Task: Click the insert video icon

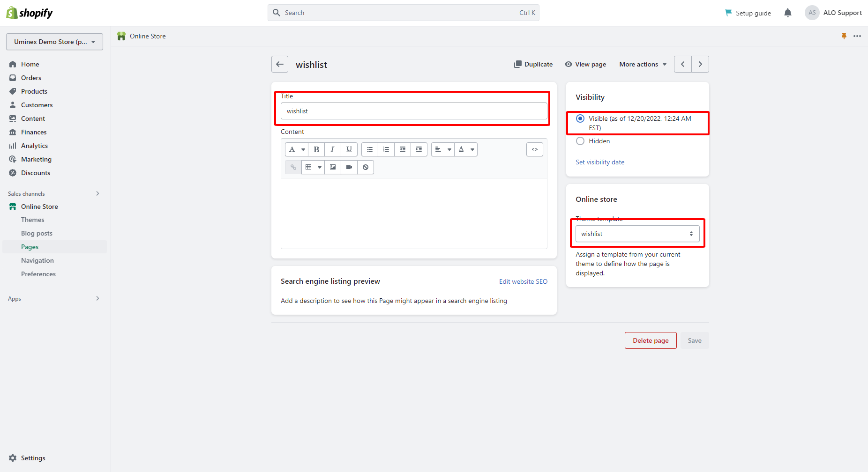Action: 349,167
